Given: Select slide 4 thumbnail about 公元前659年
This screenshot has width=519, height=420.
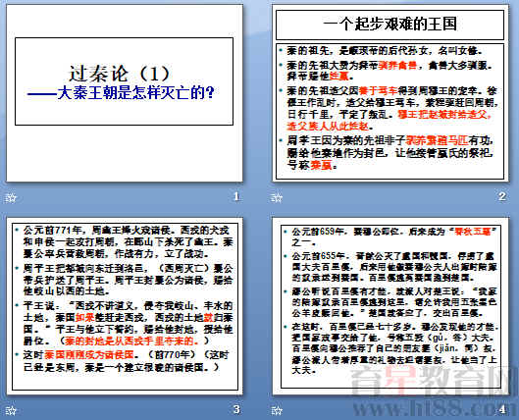Looking at the screenshot, I should coord(389,306).
